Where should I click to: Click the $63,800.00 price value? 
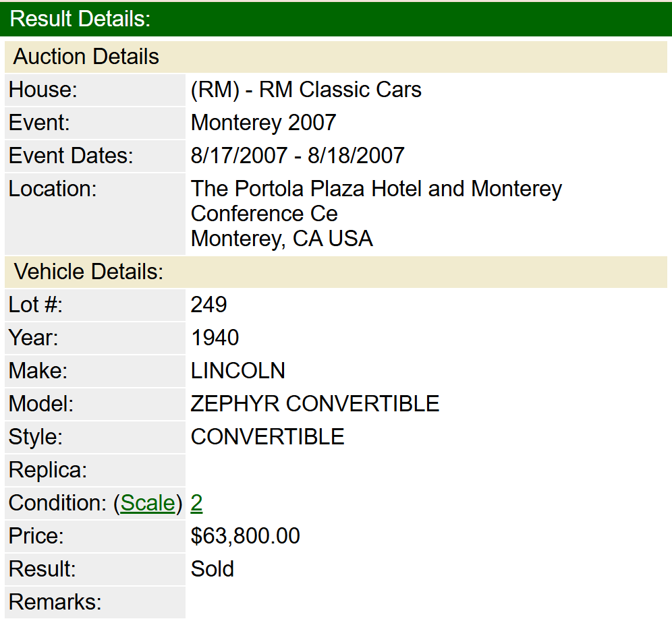point(246,536)
